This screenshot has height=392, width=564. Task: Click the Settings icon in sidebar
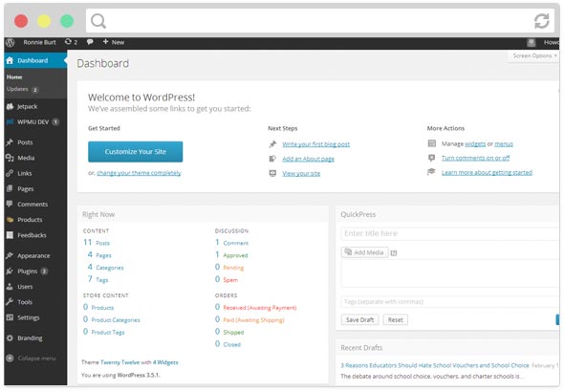pos(10,317)
